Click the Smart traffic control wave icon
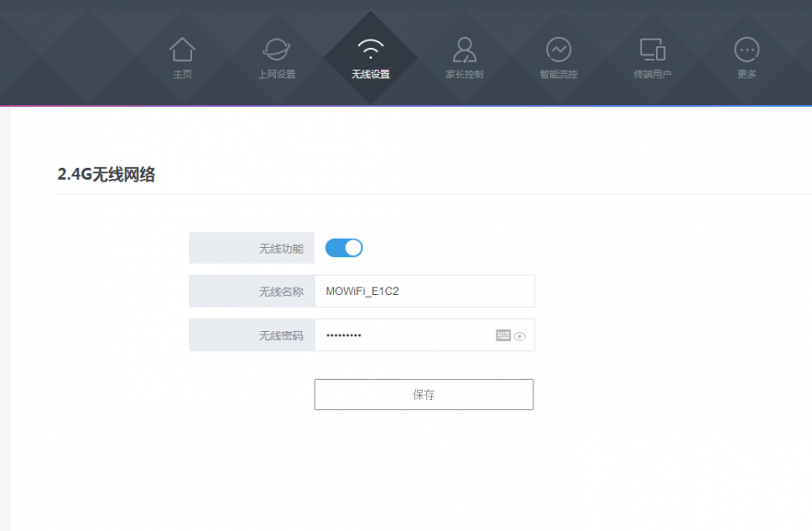The image size is (812, 531). point(558,49)
